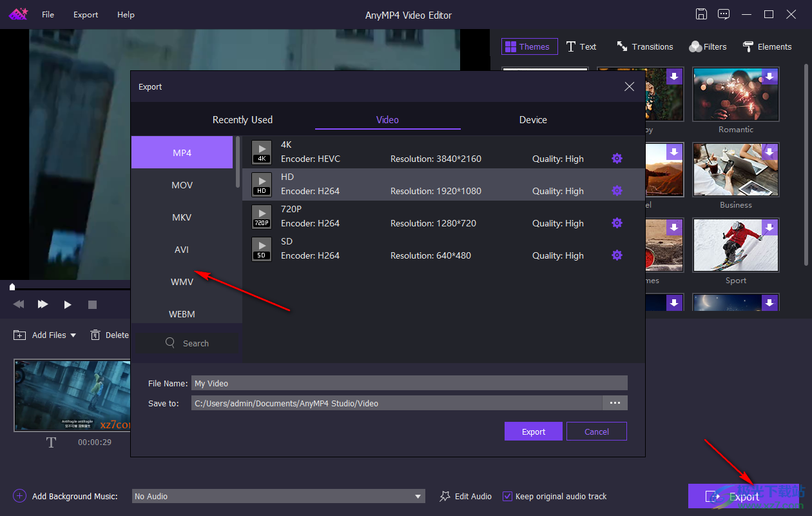Step back to previous frame

coord(19,304)
